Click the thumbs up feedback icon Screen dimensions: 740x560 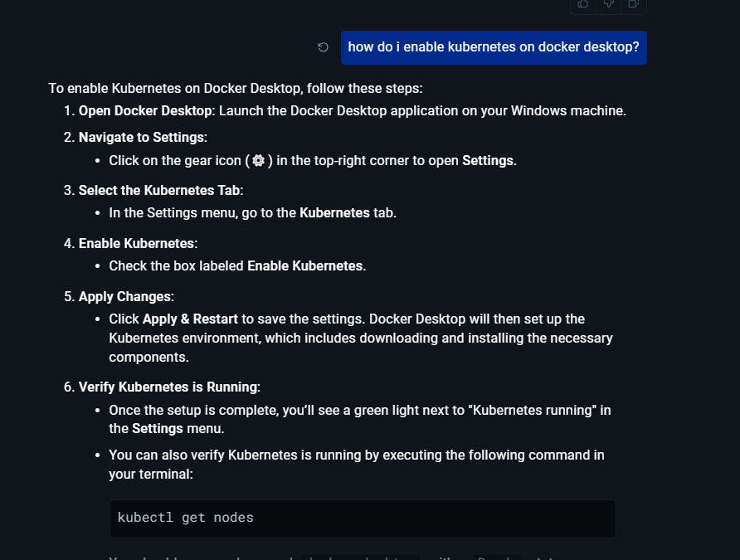point(583,4)
